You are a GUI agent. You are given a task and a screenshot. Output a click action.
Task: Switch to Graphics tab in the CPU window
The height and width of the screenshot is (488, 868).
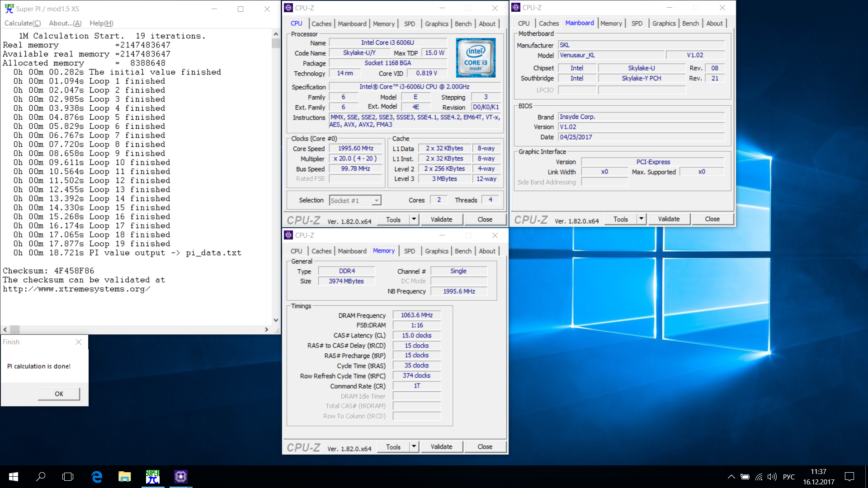(x=437, y=24)
